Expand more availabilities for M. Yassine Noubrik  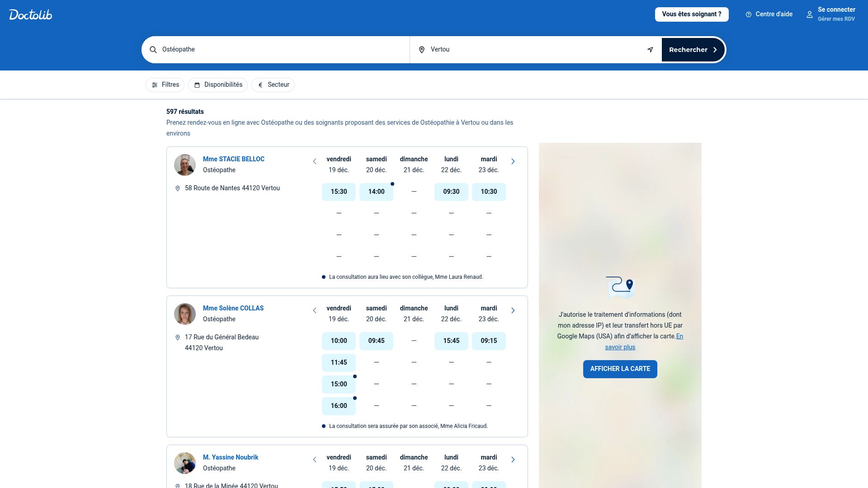click(513, 459)
